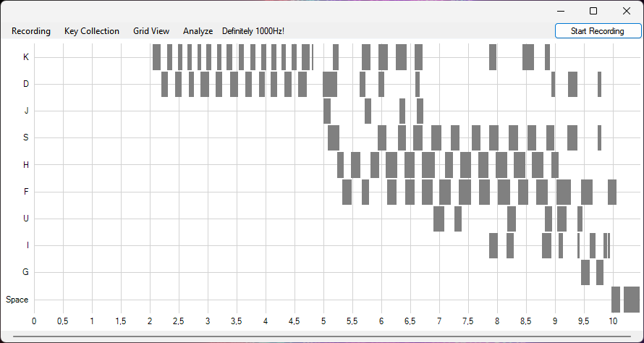Click the time axis label 10
The width and height of the screenshot is (644, 343).
pos(613,321)
